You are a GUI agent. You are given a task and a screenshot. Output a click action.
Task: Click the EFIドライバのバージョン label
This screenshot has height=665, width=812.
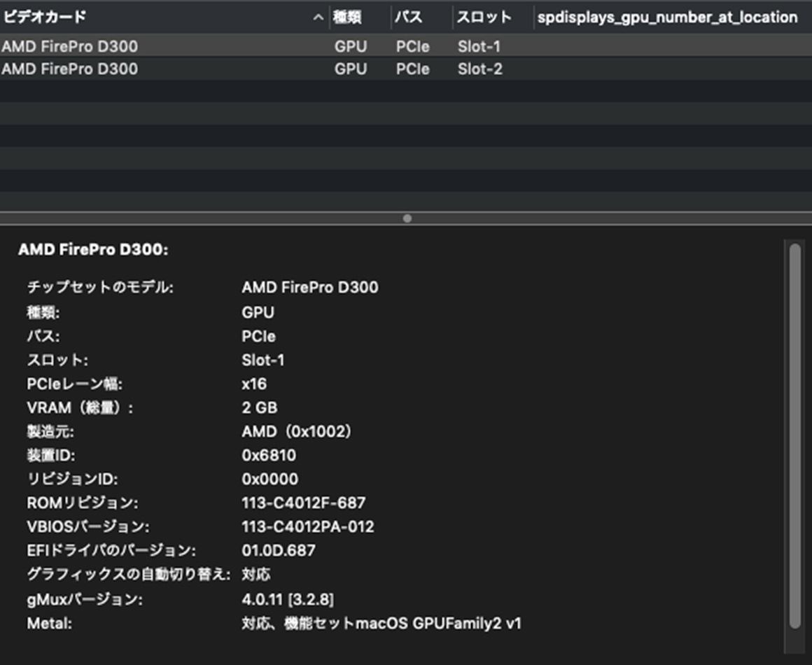(x=111, y=550)
